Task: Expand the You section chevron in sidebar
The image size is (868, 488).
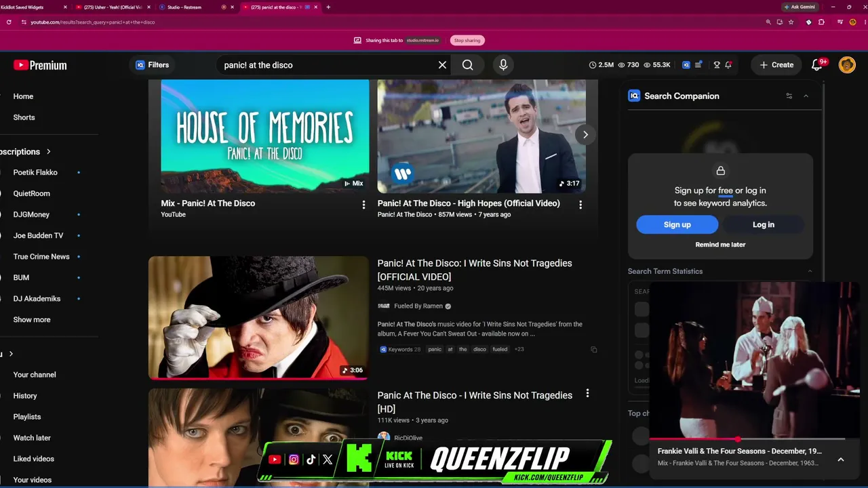Action: click(11, 354)
